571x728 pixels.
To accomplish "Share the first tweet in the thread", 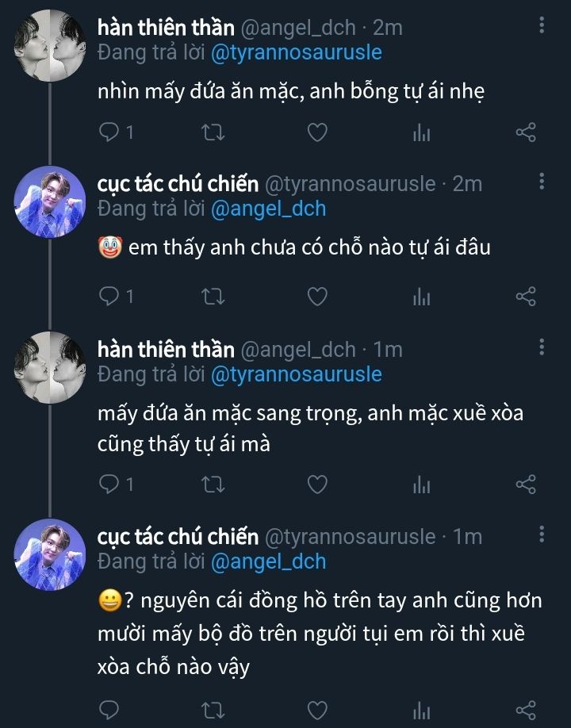I will [526, 133].
